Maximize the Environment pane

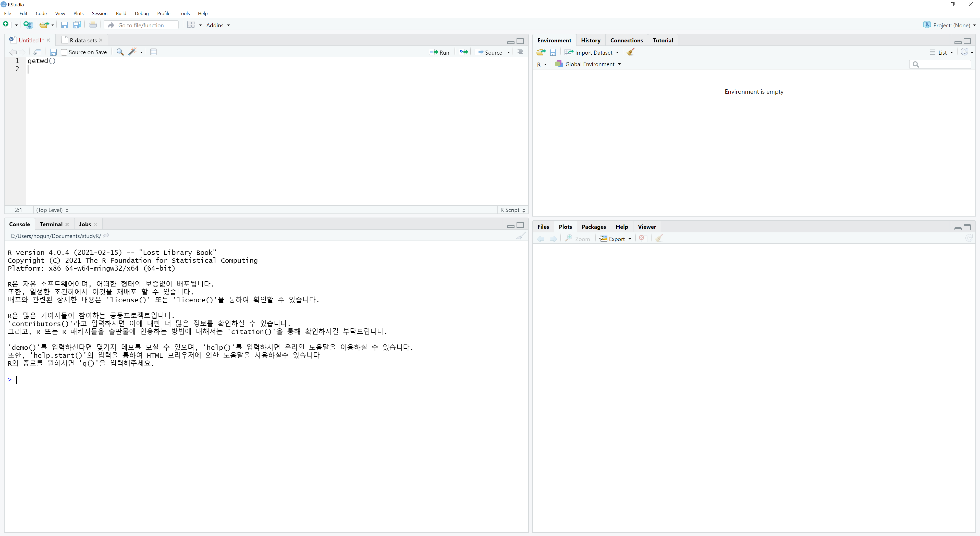tap(967, 41)
